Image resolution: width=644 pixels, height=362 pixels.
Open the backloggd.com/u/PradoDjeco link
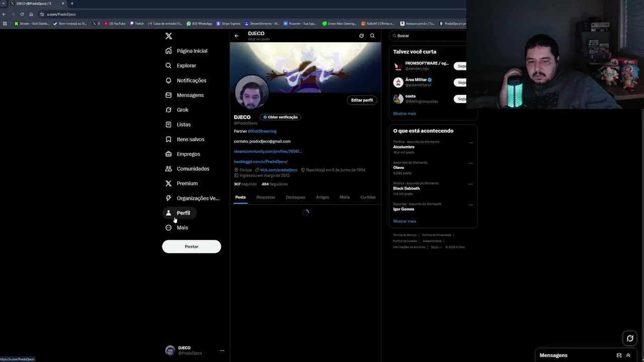[x=261, y=161]
